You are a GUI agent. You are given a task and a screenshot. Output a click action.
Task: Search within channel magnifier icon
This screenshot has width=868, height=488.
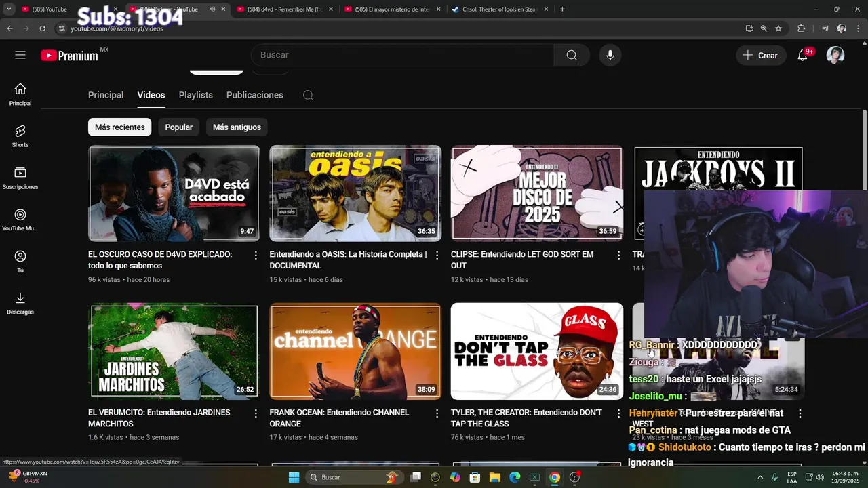tap(308, 95)
